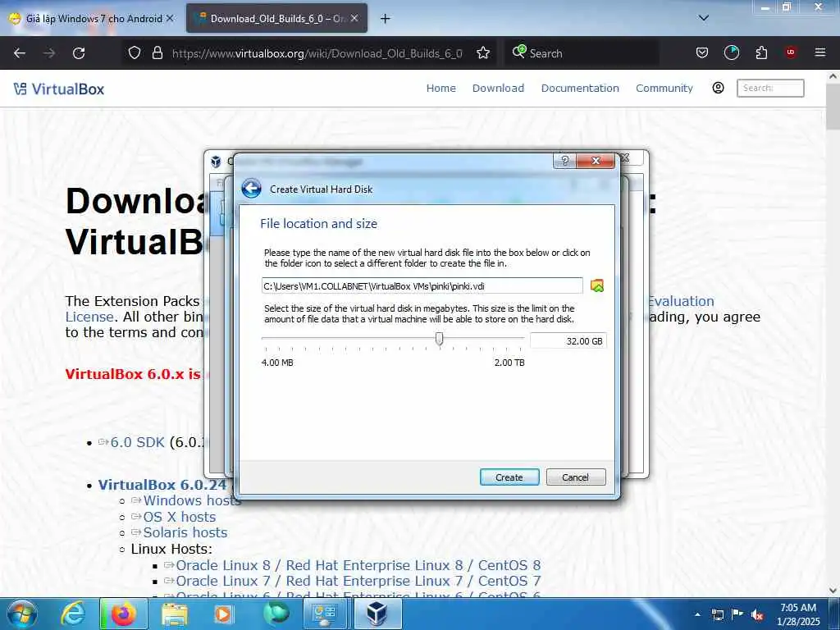Open the Home menu on VirtualBox site
The width and height of the screenshot is (840, 630).
(441, 89)
